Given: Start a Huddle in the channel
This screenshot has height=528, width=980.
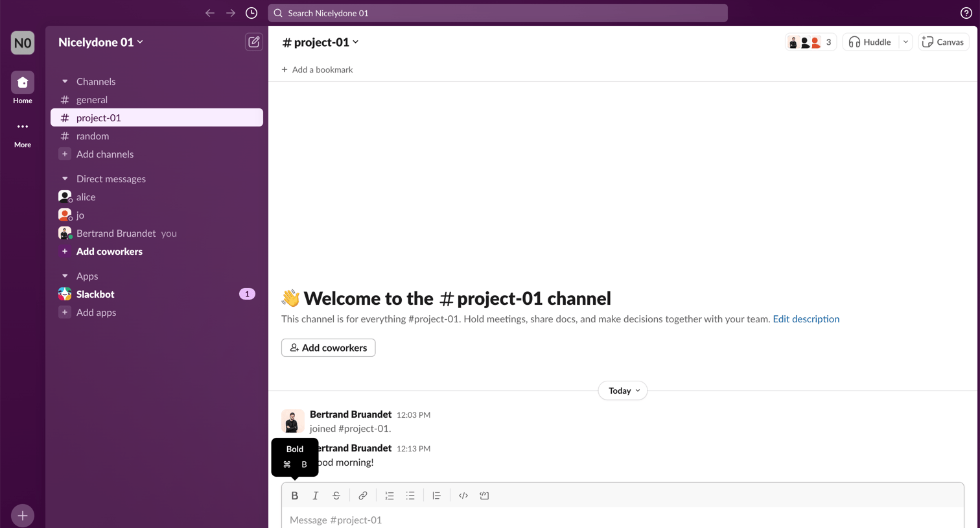Looking at the screenshot, I should tap(870, 42).
